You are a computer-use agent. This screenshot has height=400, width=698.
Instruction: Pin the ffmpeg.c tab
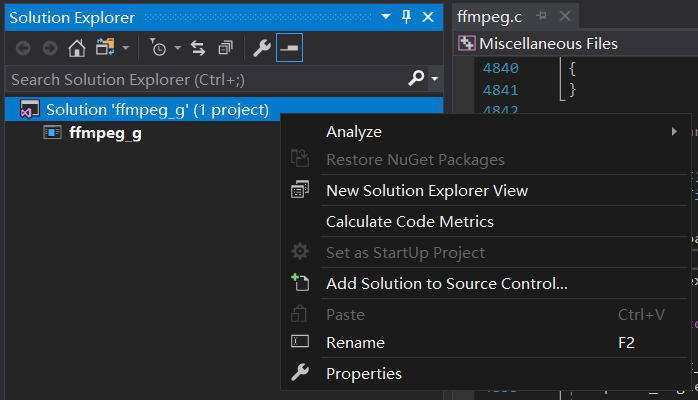(542, 16)
